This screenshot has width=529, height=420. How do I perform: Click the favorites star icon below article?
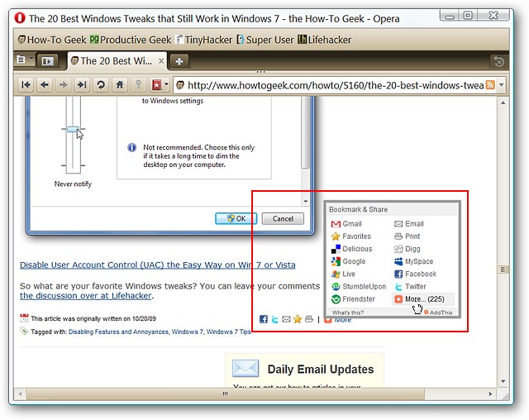298,319
